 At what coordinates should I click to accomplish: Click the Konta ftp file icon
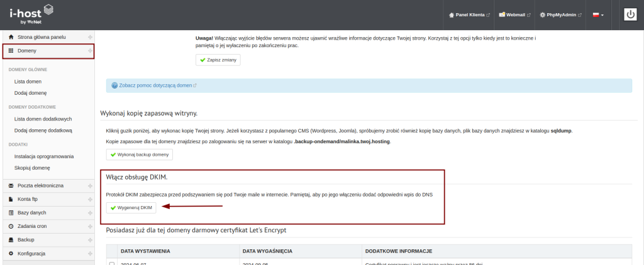(11, 199)
